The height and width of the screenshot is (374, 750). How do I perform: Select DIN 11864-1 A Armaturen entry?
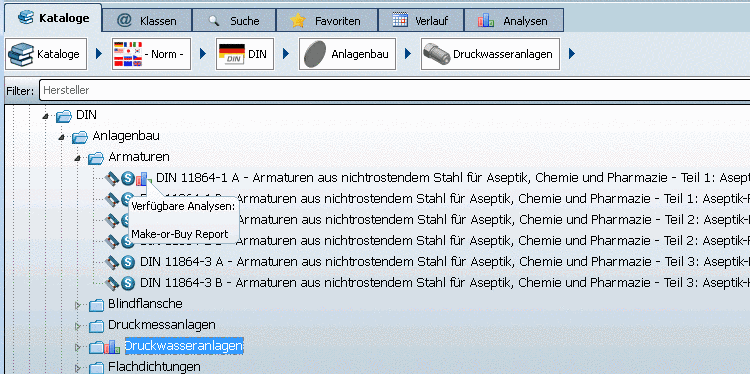453,179
